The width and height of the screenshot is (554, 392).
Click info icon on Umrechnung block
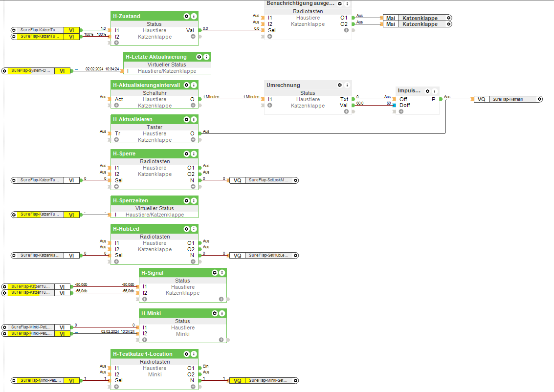click(x=347, y=85)
